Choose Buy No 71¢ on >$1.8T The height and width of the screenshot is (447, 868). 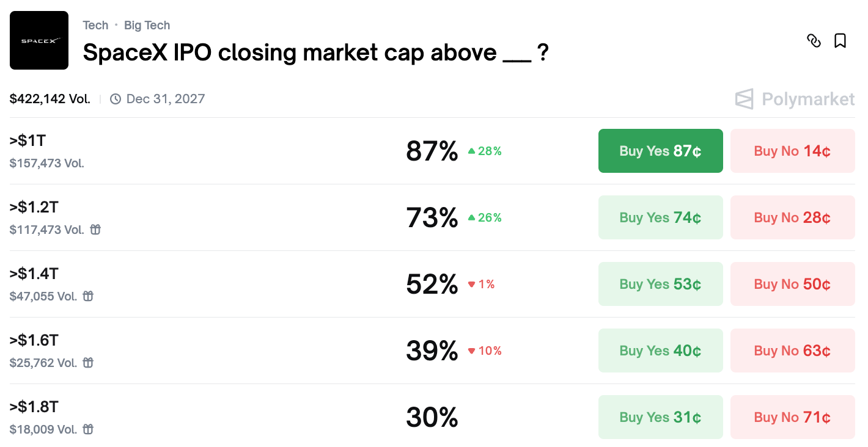click(792, 417)
